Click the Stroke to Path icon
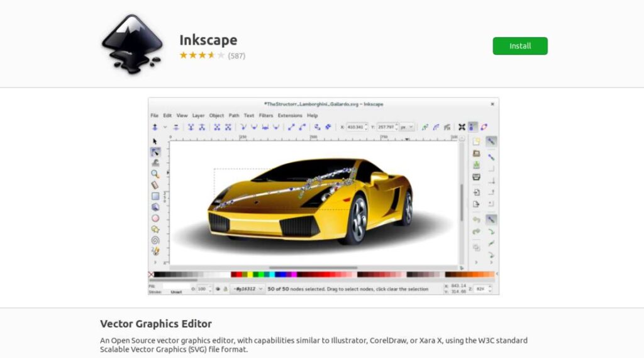 pos(328,128)
